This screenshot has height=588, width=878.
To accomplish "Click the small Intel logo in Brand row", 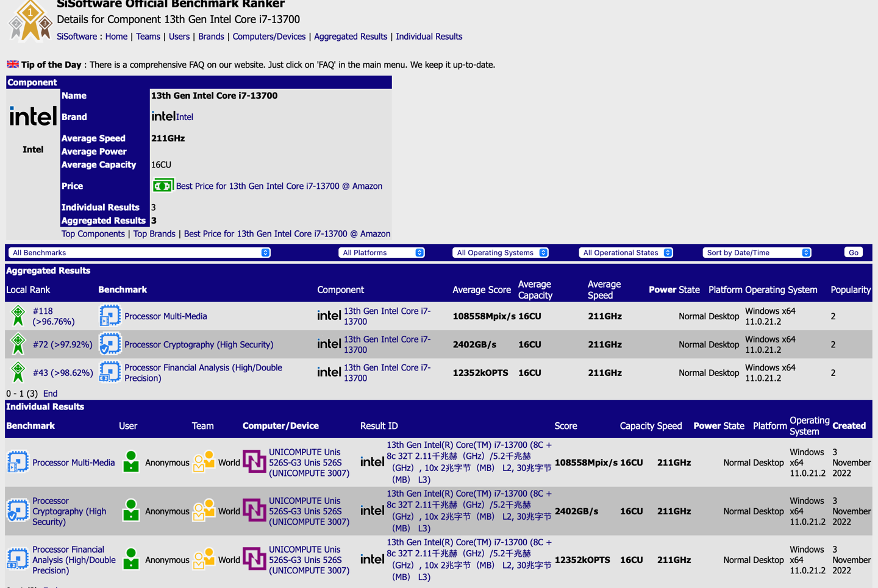I will pos(163,116).
